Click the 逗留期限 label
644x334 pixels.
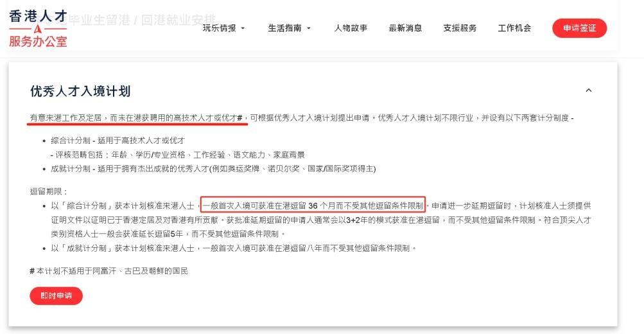(48, 191)
